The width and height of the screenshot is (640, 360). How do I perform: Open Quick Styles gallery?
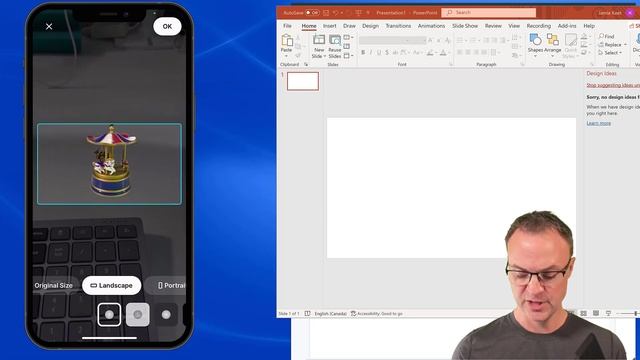click(x=571, y=46)
